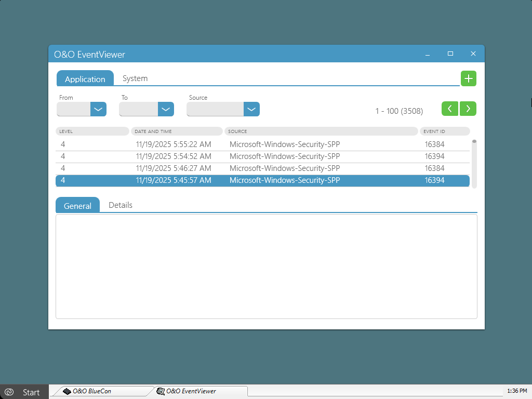Select the Application log tab
The height and width of the screenshot is (399, 532).
coord(85,79)
